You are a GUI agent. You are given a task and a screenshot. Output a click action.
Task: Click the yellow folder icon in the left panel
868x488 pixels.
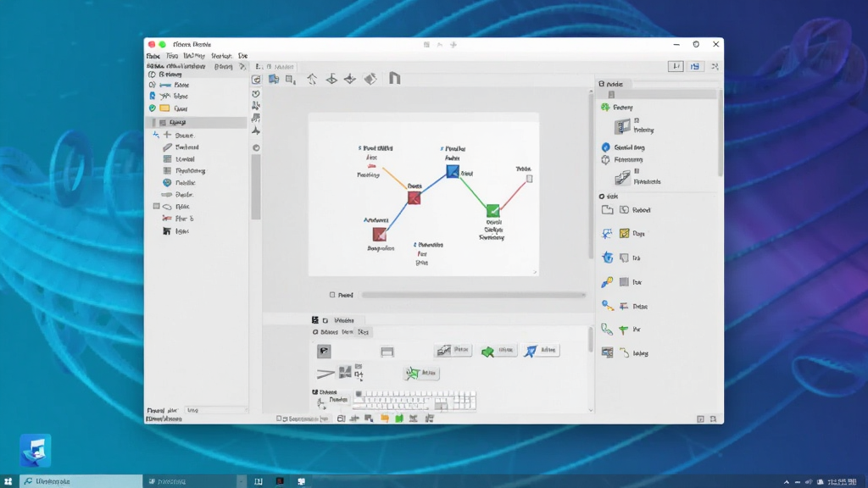pos(164,108)
